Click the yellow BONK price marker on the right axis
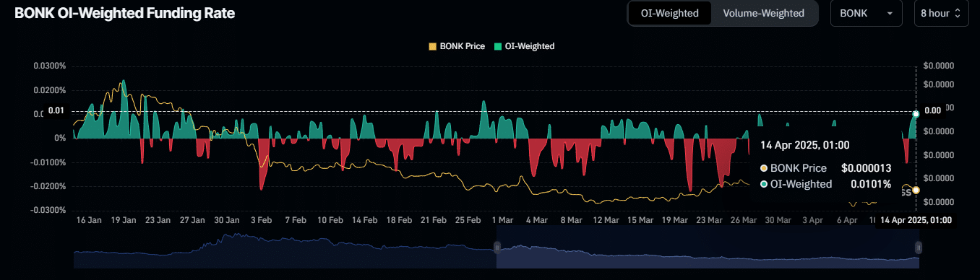The width and height of the screenshot is (980, 280). tap(916, 190)
